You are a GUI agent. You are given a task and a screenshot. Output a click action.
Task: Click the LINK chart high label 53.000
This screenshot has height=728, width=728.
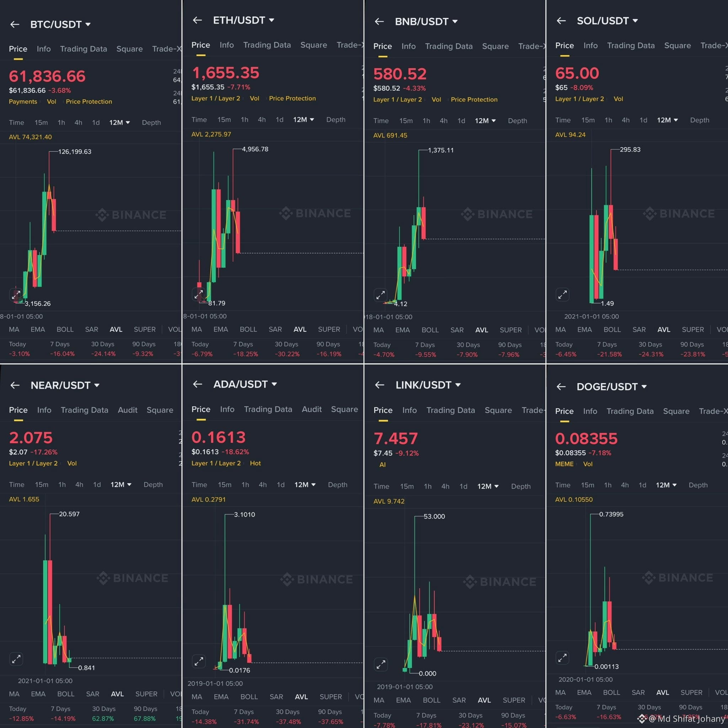(x=434, y=516)
